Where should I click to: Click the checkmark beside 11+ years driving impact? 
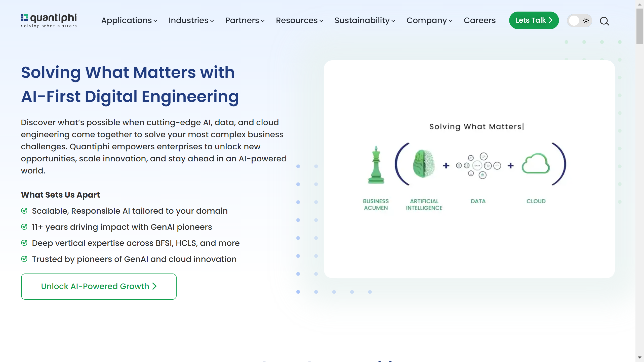[x=24, y=227]
